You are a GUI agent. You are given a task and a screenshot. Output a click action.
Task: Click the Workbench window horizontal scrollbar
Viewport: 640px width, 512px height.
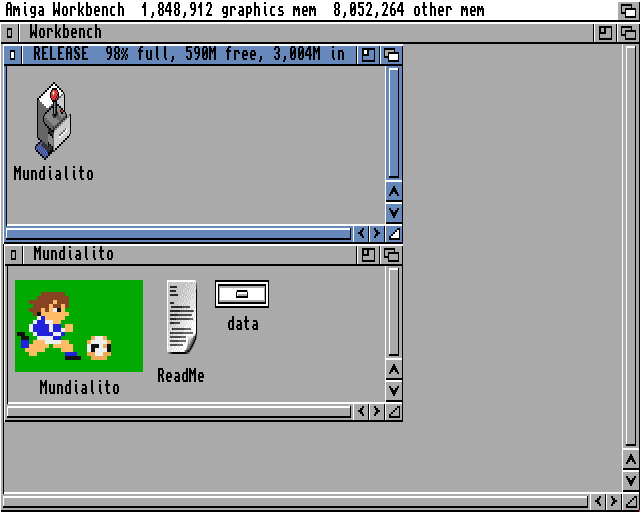point(296,501)
